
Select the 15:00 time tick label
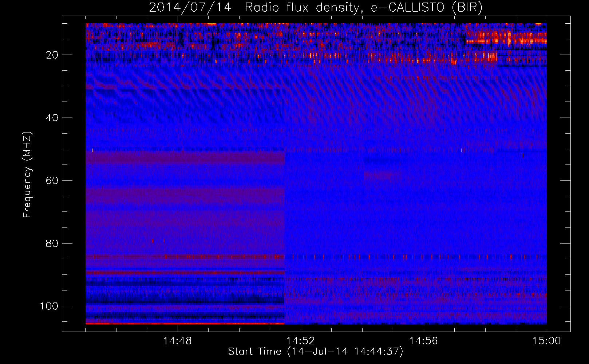(x=546, y=341)
